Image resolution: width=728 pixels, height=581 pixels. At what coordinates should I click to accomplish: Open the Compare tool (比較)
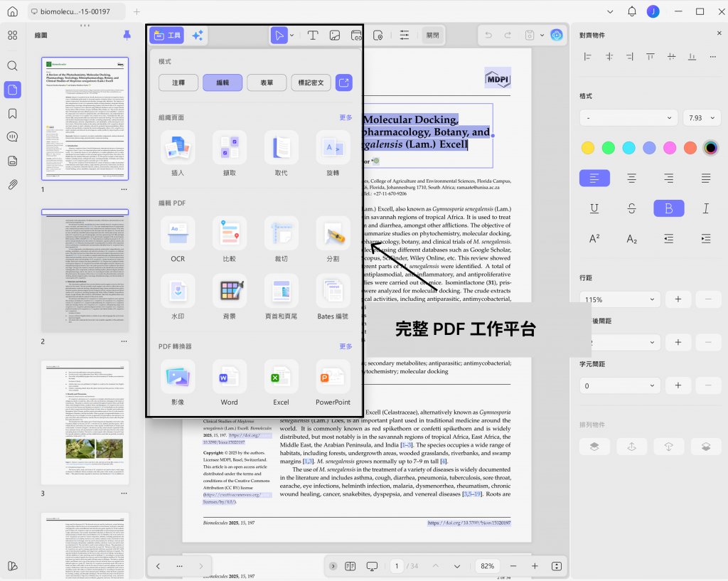point(230,239)
